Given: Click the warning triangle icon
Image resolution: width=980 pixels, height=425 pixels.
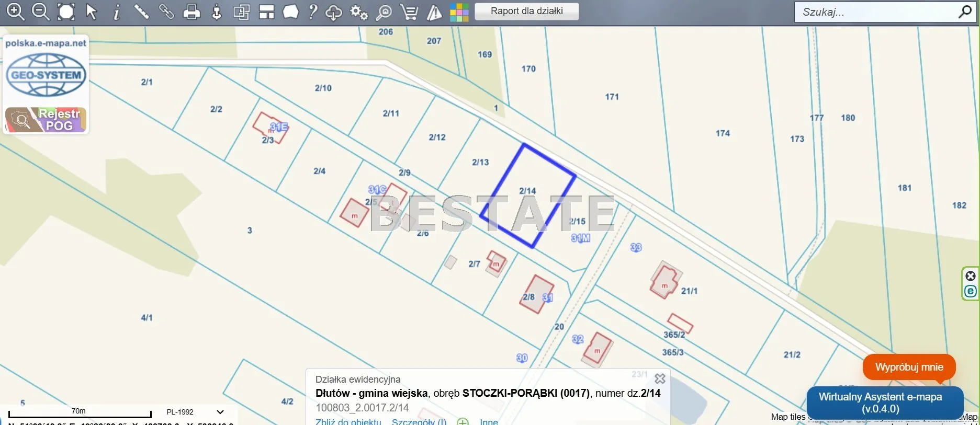Looking at the screenshot, I should pos(434,12).
